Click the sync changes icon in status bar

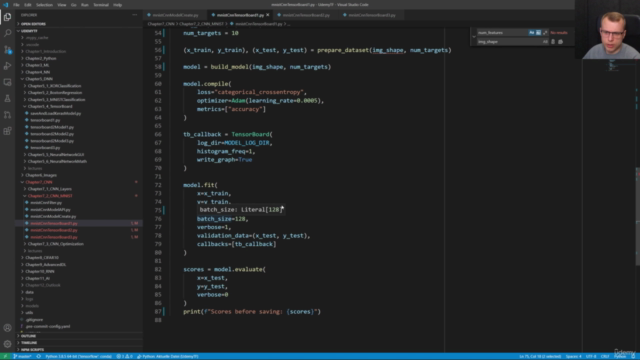tap(39, 356)
